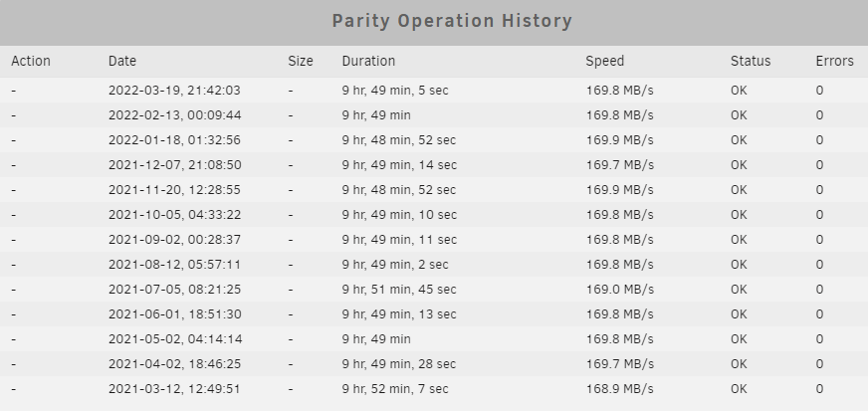Select the 2022-03-19, 21:42:03 date entry

pyautogui.click(x=174, y=91)
